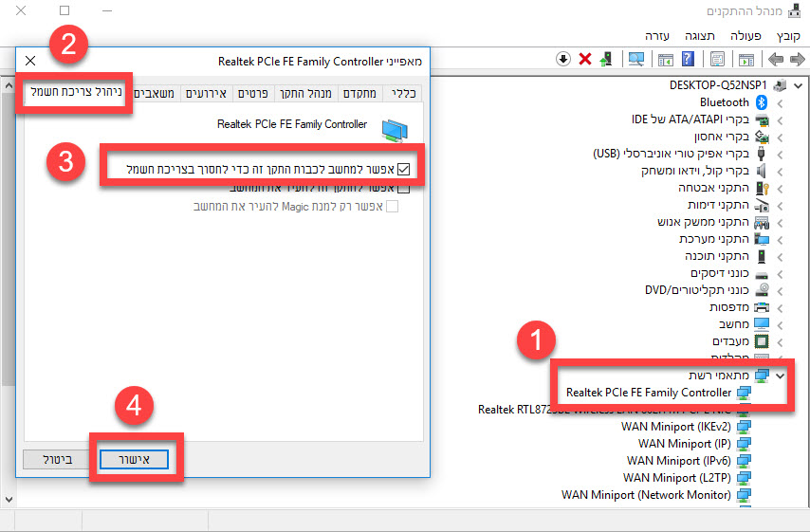
Task: Click the scan for hardware changes icon
Action: (x=635, y=60)
